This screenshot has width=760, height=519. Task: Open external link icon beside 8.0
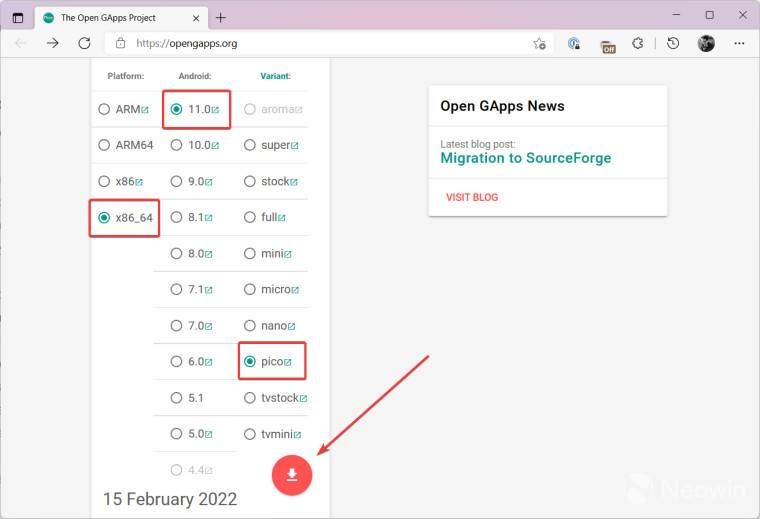coord(208,254)
